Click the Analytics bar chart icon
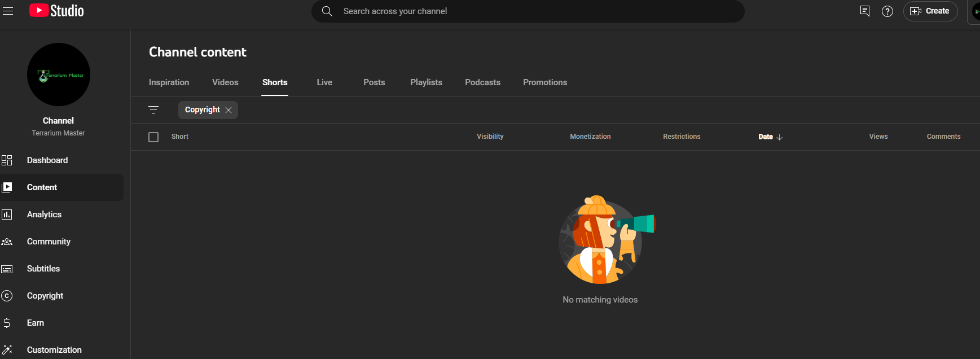Viewport: 980px width, 359px height. click(7, 214)
